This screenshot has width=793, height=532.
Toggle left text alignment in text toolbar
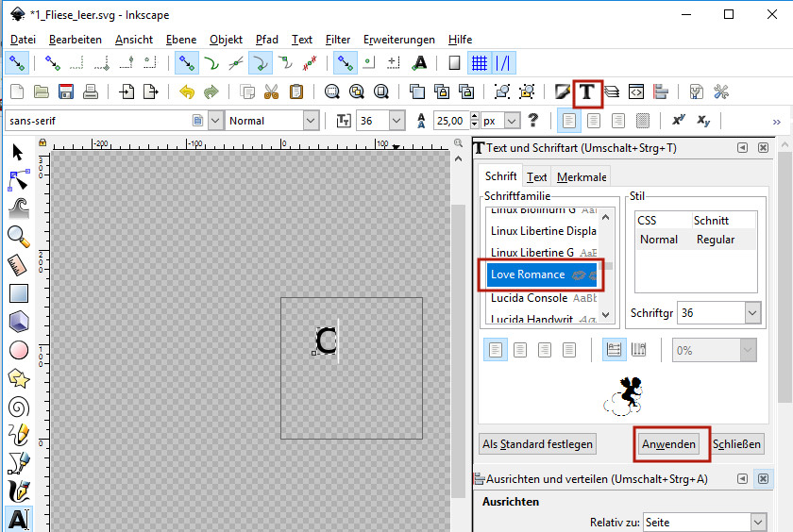coord(569,121)
